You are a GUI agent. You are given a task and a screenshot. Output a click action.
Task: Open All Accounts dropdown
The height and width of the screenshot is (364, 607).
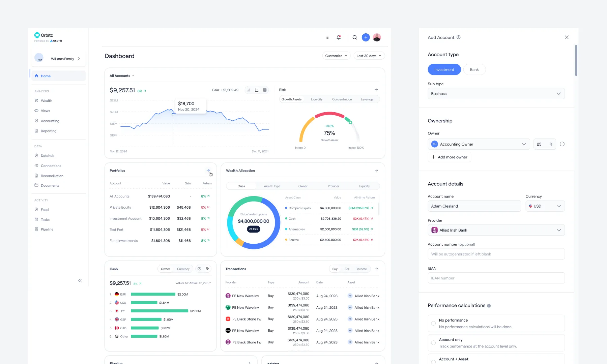(122, 76)
